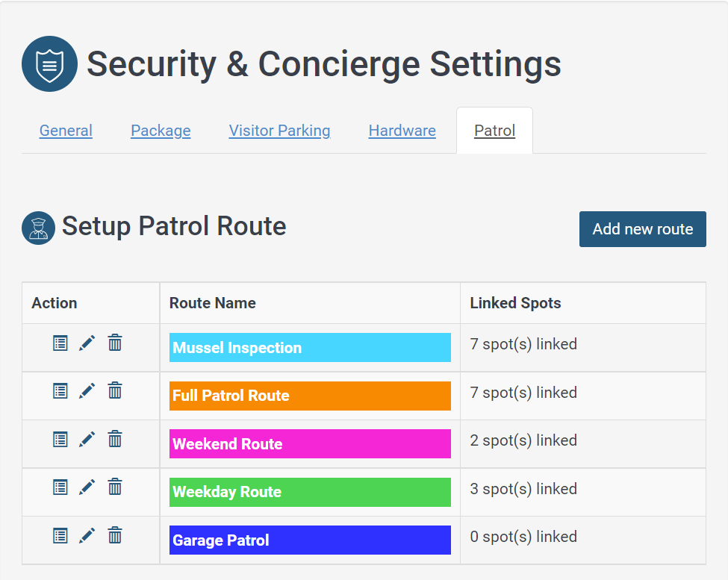The image size is (728, 580).
Task: Open linked spots list for Weekend Route
Action: [60, 440]
